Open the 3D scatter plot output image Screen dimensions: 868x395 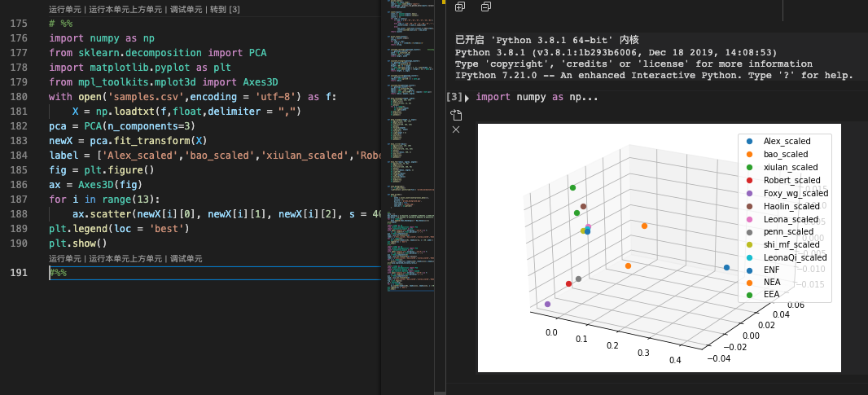point(659,248)
